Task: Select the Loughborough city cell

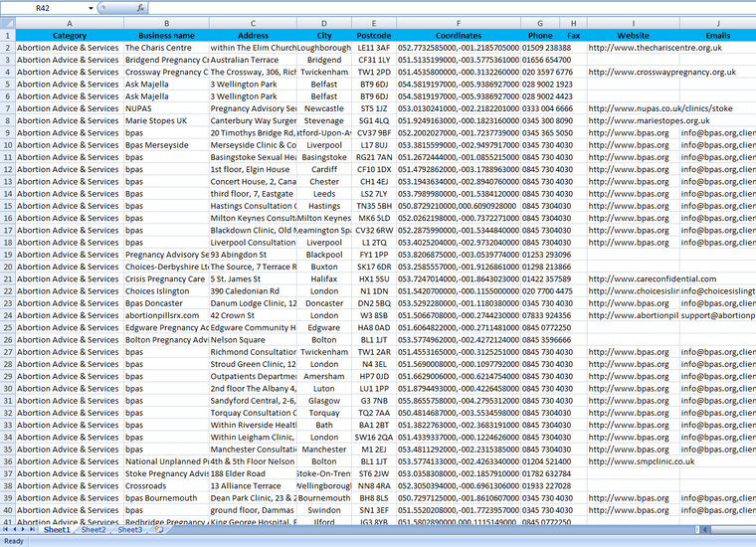Action: pos(324,48)
